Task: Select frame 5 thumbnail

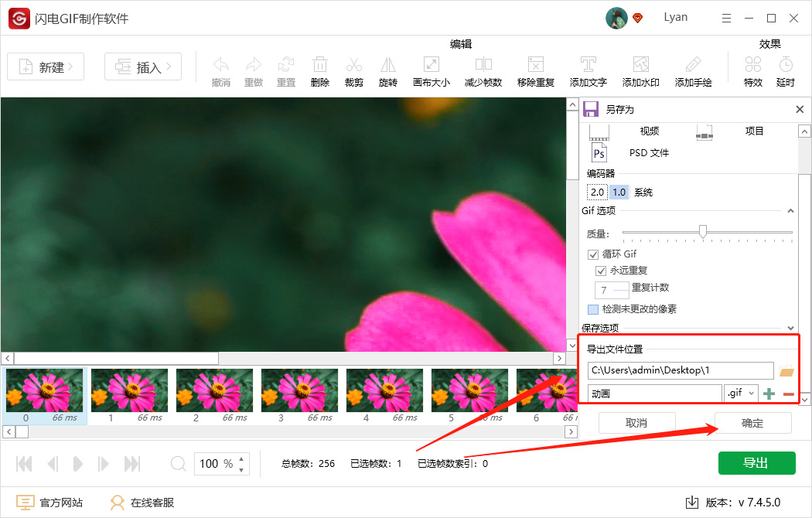Action: [x=469, y=390]
